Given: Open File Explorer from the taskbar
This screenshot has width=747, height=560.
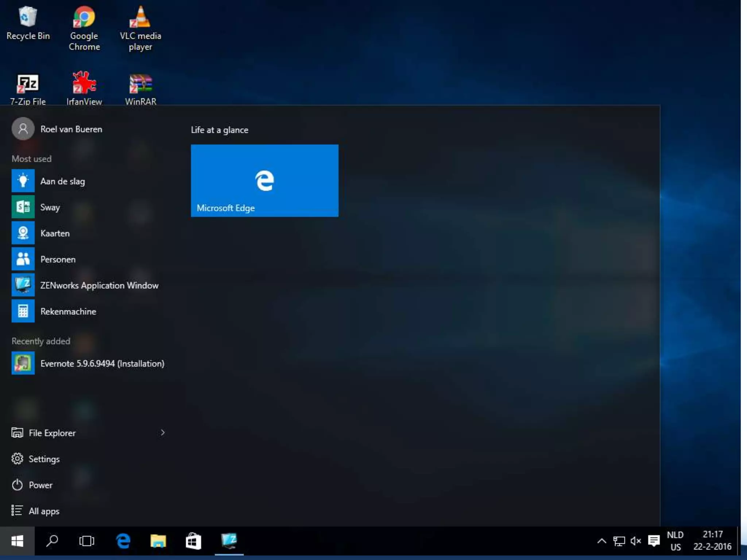Looking at the screenshot, I should (x=158, y=541).
